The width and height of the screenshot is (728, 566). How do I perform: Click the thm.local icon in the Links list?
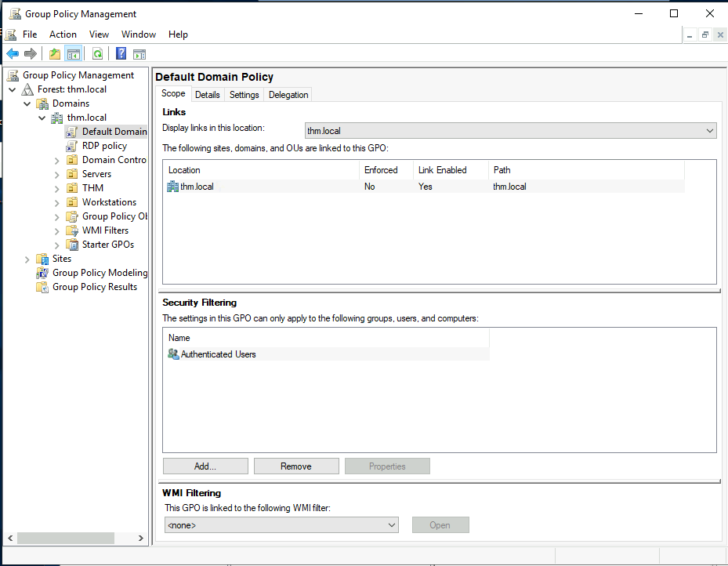(172, 187)
